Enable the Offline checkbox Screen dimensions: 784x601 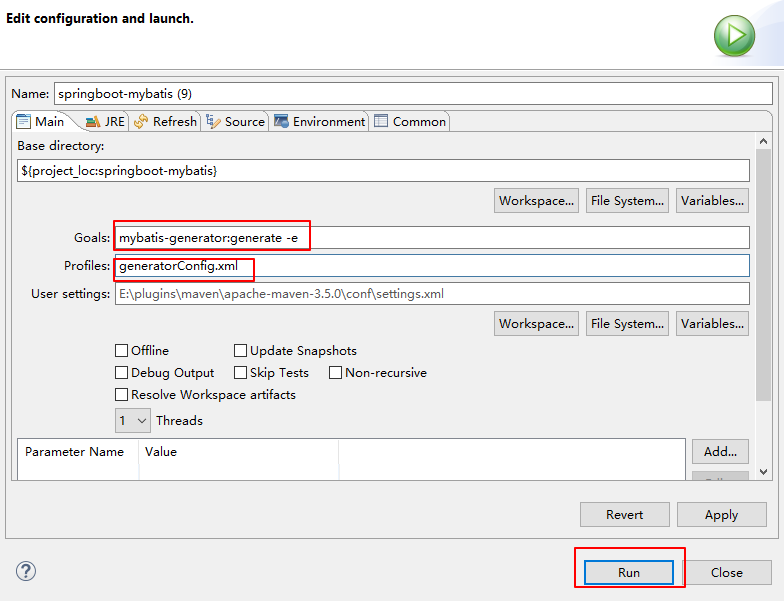[122, 351]
